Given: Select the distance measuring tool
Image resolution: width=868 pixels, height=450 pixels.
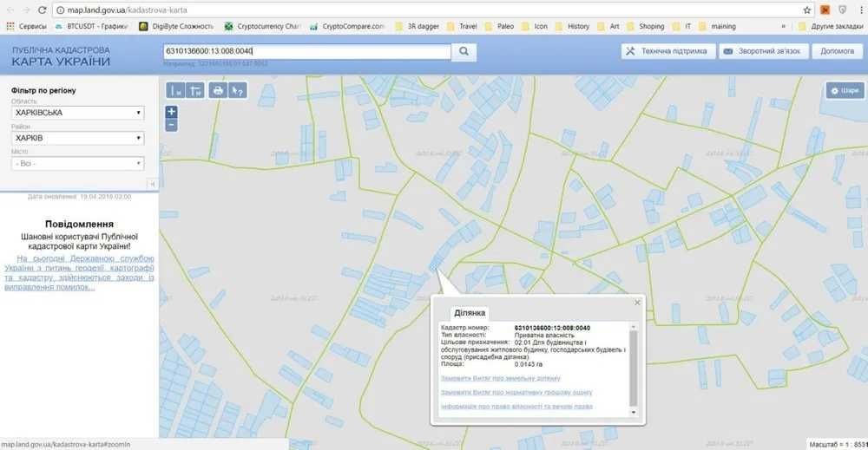Looking at the screenshot, I should tap(175, 90).
